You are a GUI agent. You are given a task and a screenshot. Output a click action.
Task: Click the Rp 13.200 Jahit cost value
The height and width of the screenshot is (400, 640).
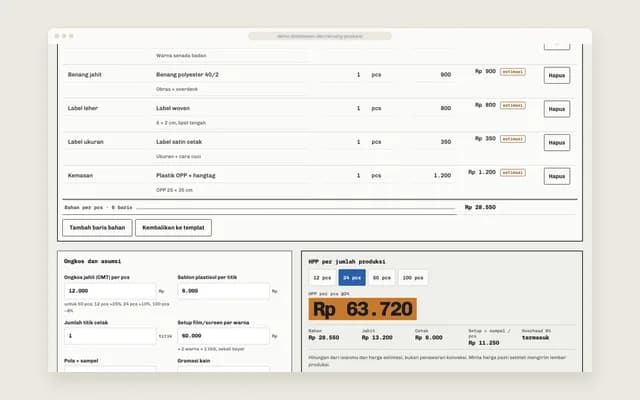[x=377, y=338]
